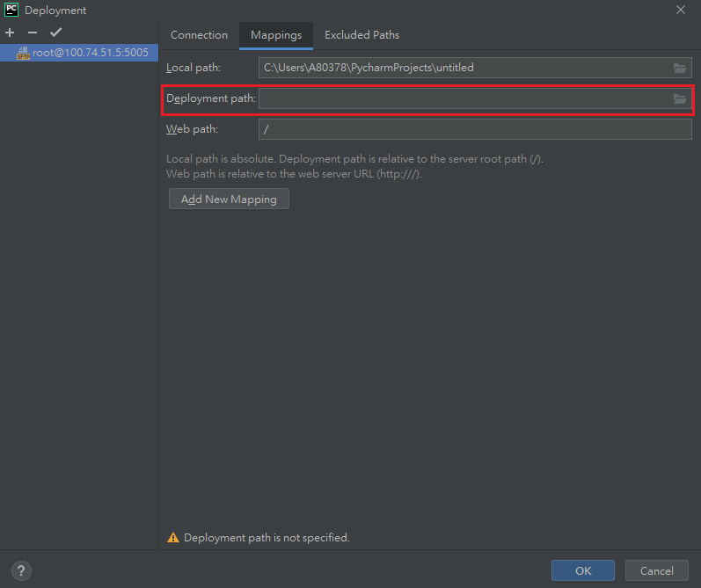Switch to the Mappings tab
The image size is (701, 588).
click(276, 35)
